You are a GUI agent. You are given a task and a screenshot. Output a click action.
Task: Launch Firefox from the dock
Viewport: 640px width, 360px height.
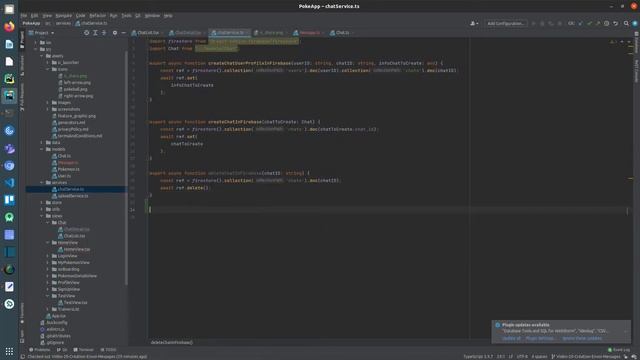[x=9, y=27]
